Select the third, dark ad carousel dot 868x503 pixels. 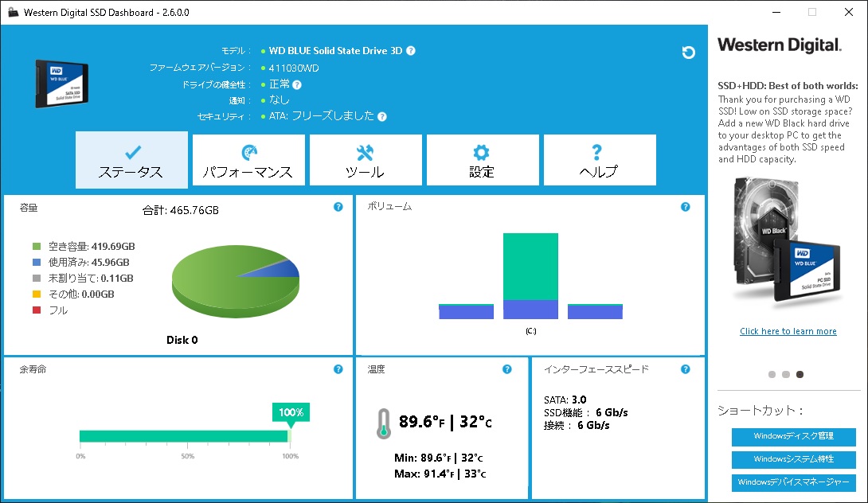(800, 375)
